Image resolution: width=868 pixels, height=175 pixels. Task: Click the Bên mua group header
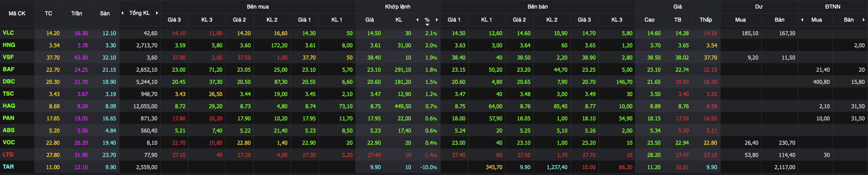point(258,7)
